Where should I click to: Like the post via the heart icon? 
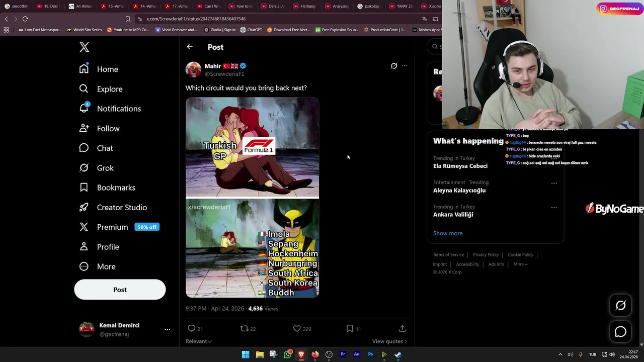(x=297, y=328)
